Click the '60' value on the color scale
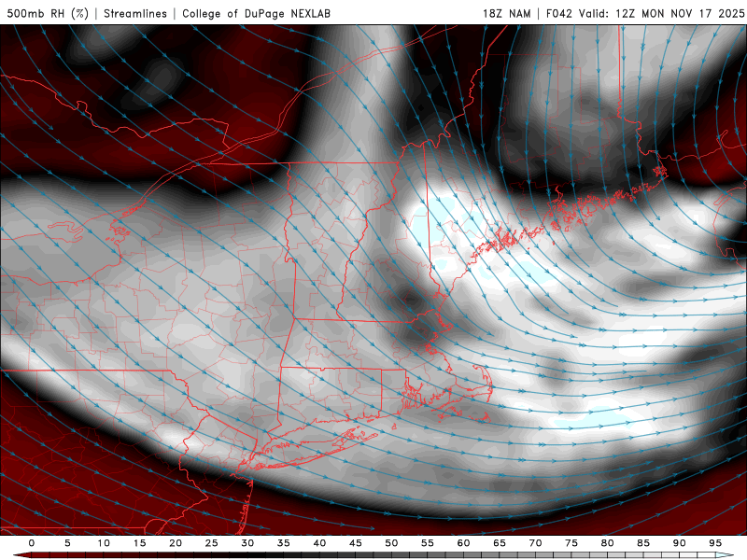This screenshot has width=747, height=560. 463,543
